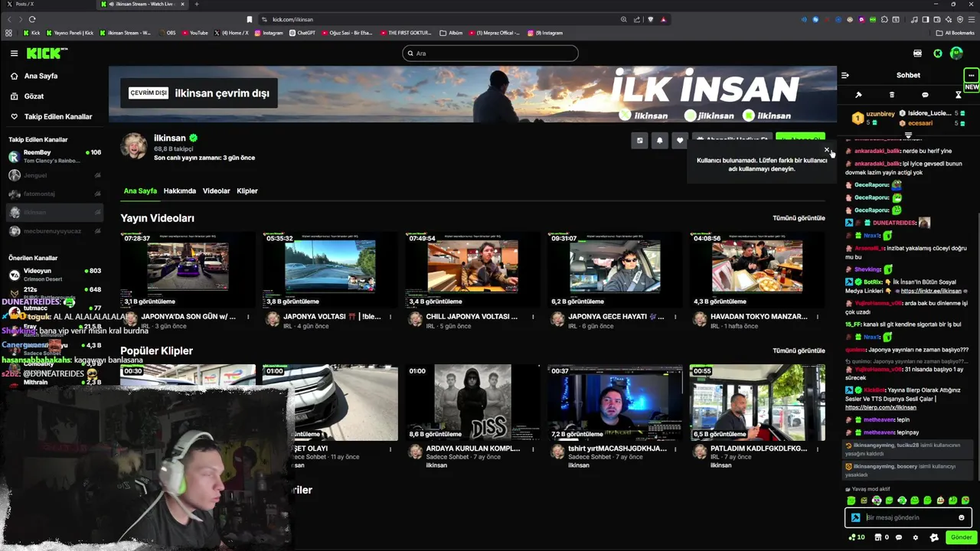Image resolution: width=980 pixels, height=551 pixels.
Task: Click the gavel moderation icon under Sohbet
Action: click(x=858, y=95)
